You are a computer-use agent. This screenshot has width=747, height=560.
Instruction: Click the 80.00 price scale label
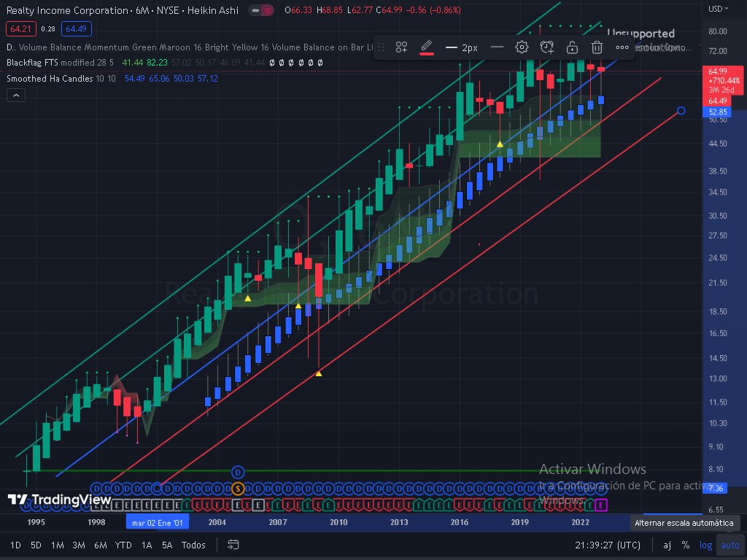click(718, 31)
